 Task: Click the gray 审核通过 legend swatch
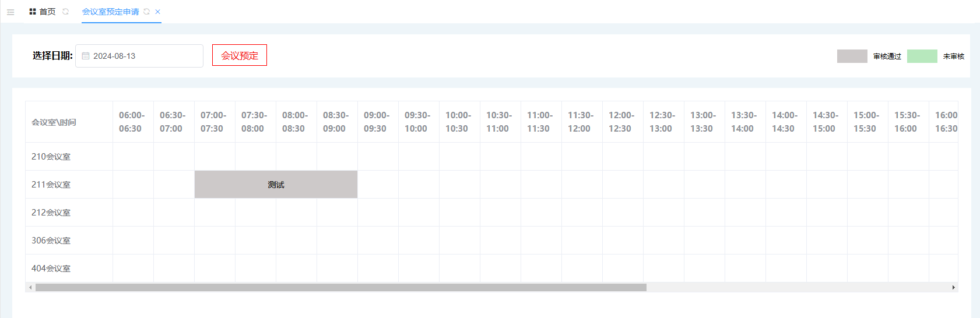pos(852,56)
